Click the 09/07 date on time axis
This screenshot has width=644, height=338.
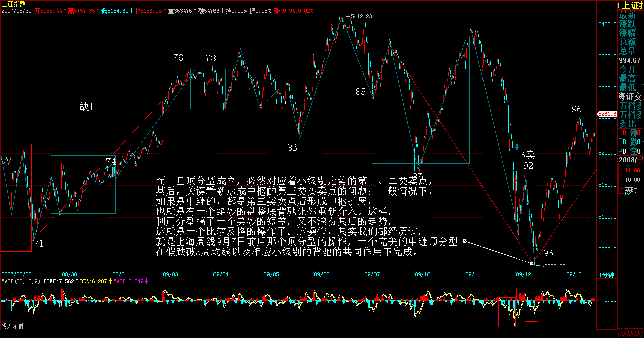coord(372,275)
